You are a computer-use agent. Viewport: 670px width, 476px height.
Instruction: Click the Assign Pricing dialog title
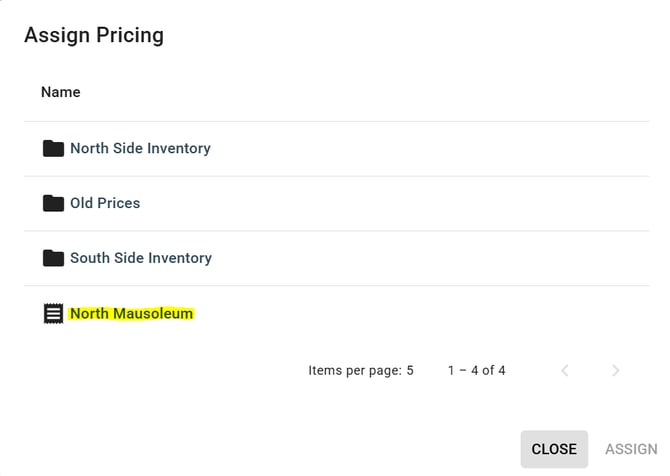coord(94,36)
